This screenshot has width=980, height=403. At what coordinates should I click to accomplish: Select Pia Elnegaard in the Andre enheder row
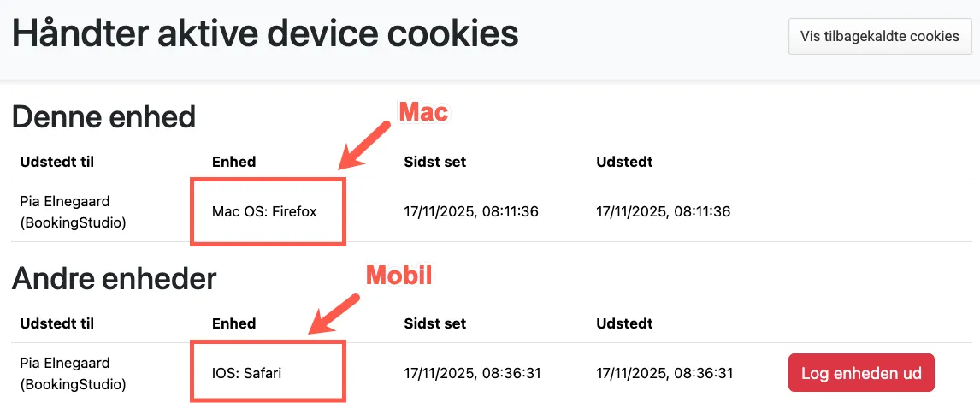pos(65,363)
